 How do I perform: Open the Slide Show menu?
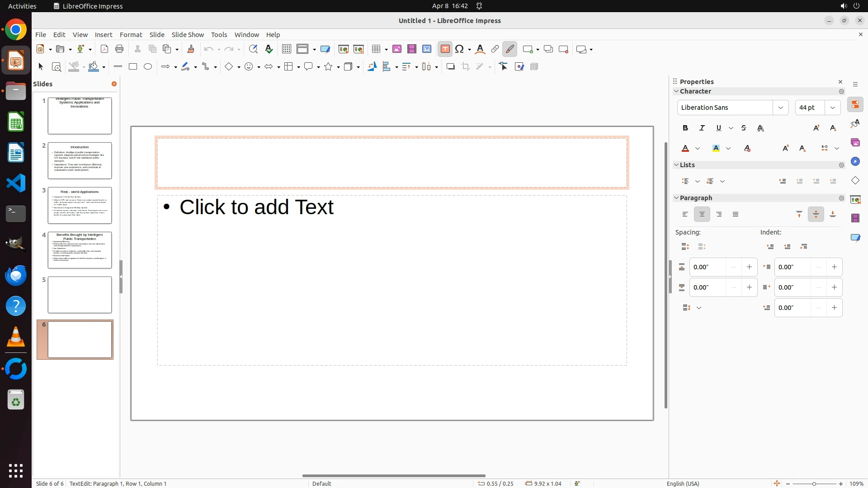click(x=188, y=35)
